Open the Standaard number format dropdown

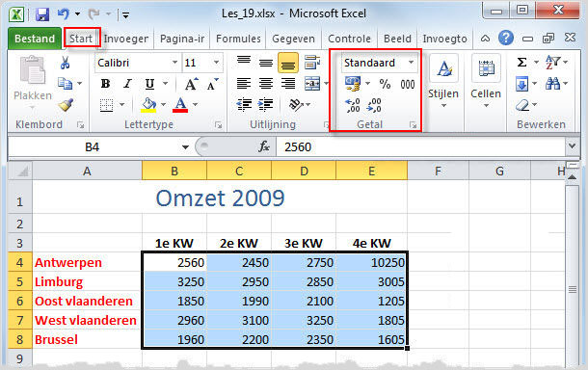tap(411, 63)
